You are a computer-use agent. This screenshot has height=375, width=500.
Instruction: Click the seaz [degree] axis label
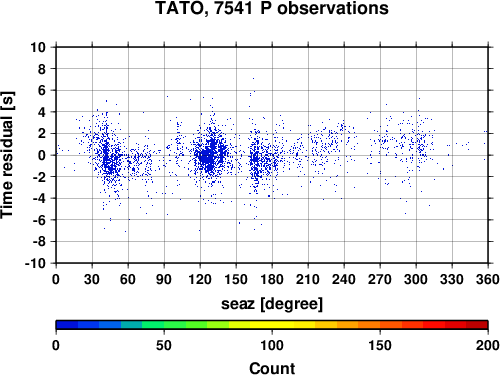coord(272,304)
